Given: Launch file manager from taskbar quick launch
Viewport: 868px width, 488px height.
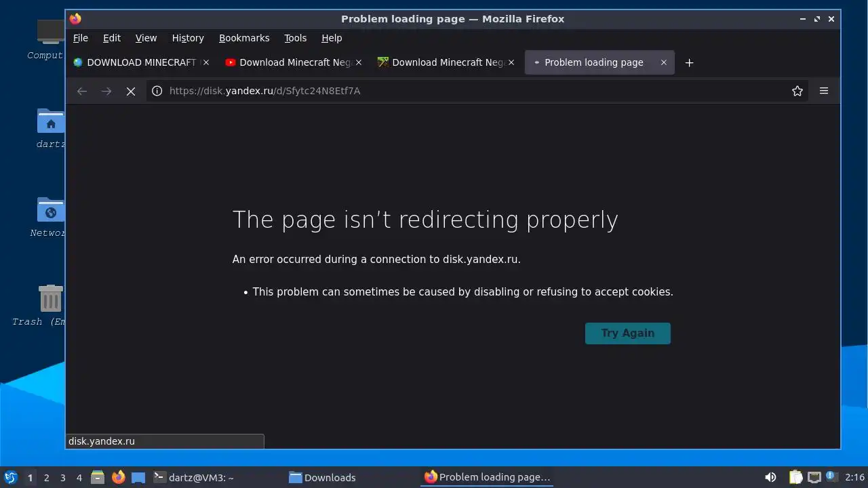Looking at the screenshot, I should [x=98, y=477].
